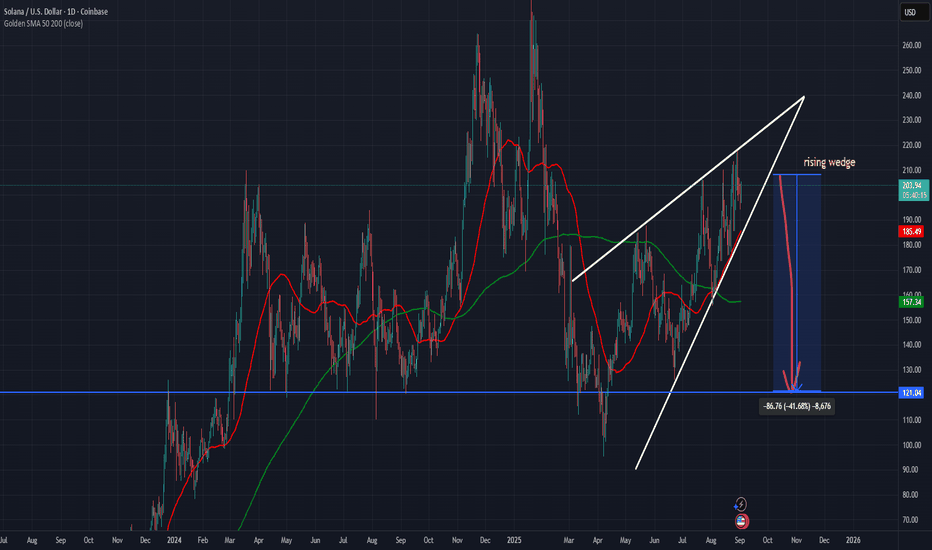Image resolution: width=932 pixels, height=550 pixels.
Task: Click the 250.00 price axis label
Action: pyautogui.click(x=912, y=70)
